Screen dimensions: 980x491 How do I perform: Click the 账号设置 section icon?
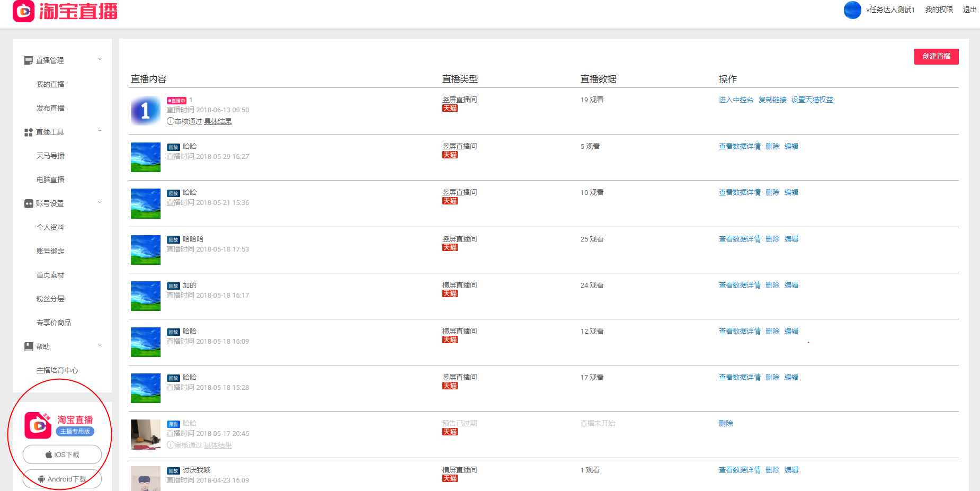click(x=29, y=203)
